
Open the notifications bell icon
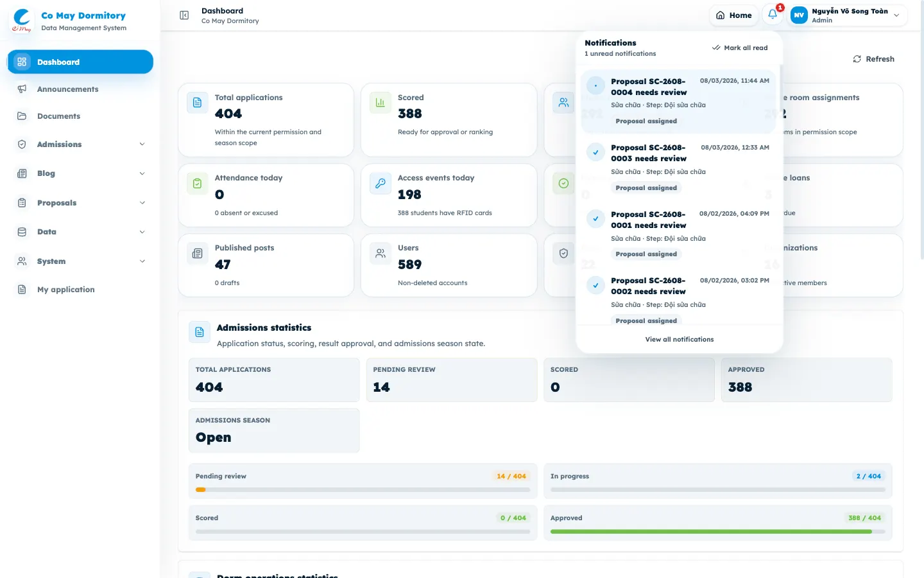(x=773, y=15)
